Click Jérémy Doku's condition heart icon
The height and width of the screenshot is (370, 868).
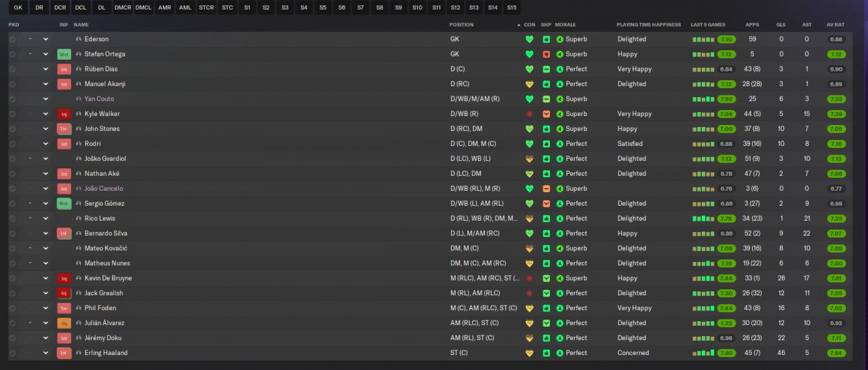click(530, 338)
